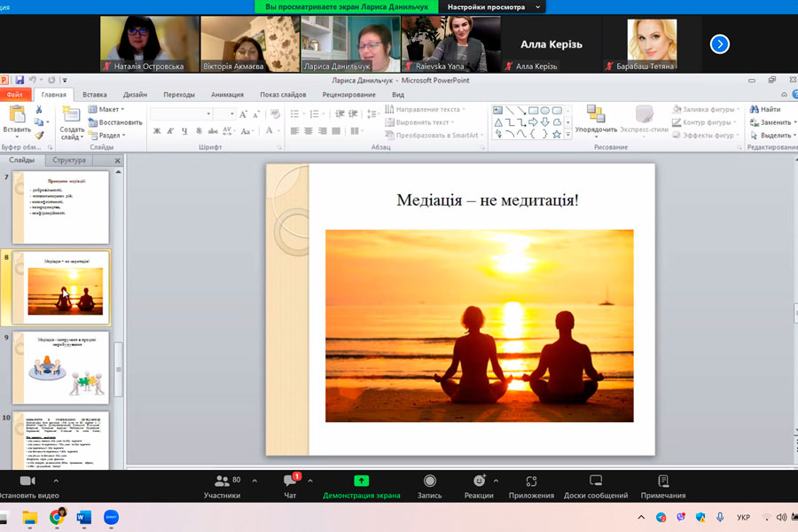Switch to the Вставка ribbon tab
The height and width of the screenshot is (532, 798).
click(x=95, y=95)
